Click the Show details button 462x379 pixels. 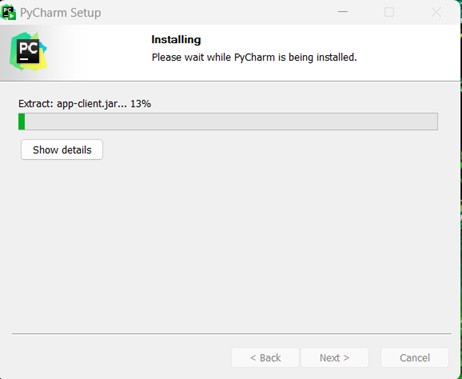point(62,150)
